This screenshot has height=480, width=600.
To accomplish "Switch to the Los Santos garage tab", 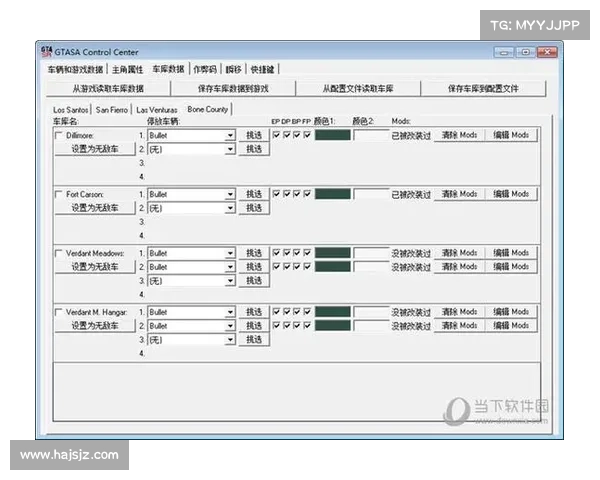I will click(71, 110).
